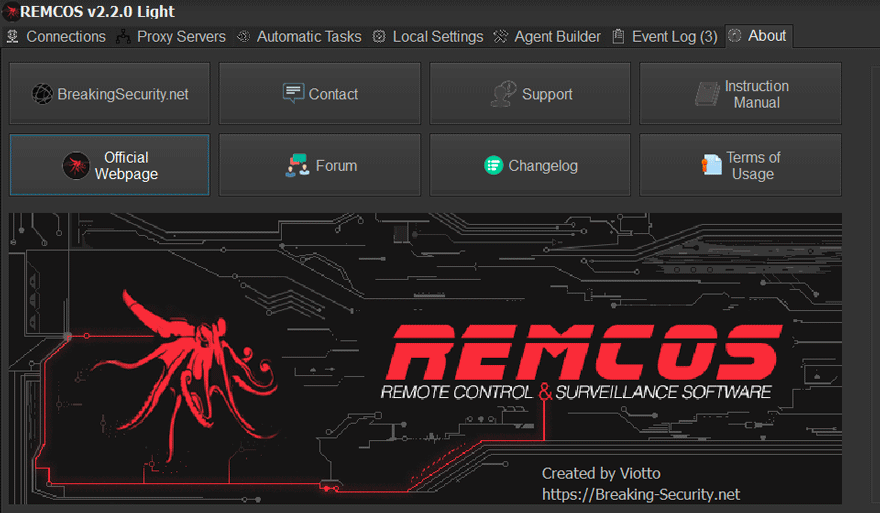Click the Terms of Usage document icon
Viewport: 880px width, 513px height.
point(711,165)
